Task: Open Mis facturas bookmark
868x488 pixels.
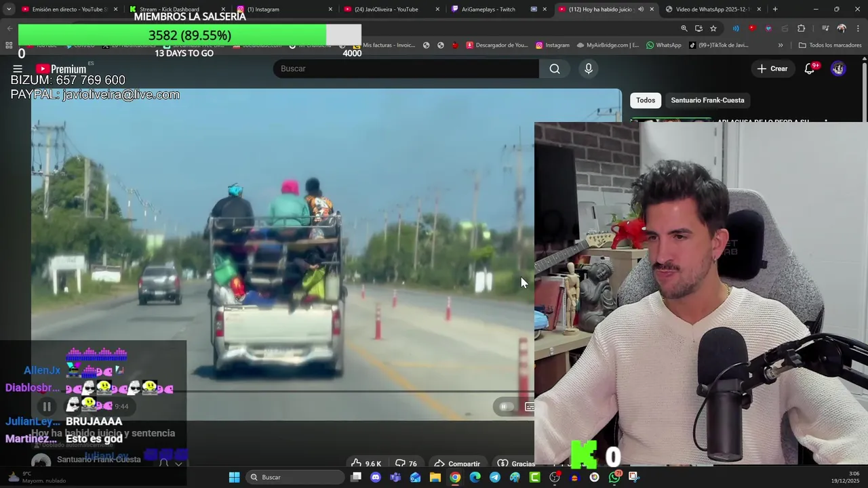Action: point(384,45)
